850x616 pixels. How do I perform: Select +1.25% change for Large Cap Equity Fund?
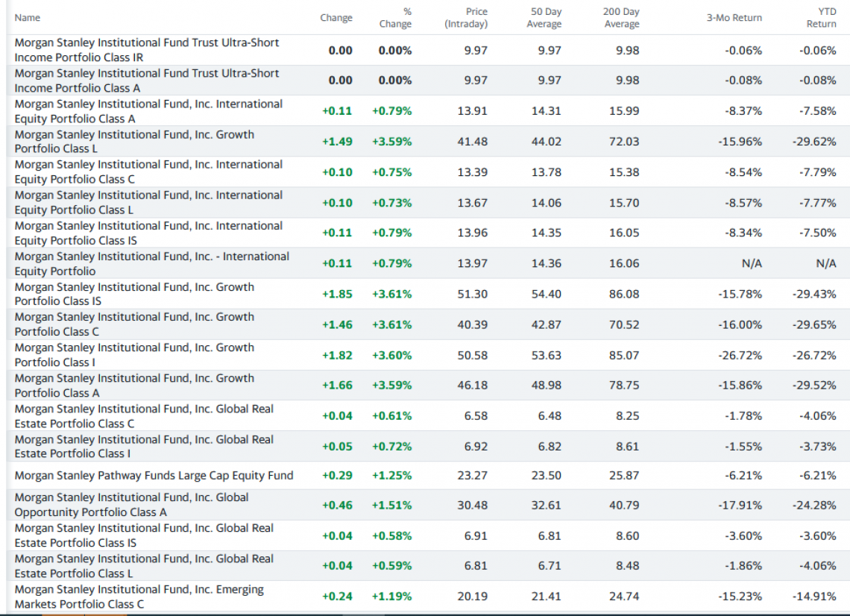click(x=392, y=476)
